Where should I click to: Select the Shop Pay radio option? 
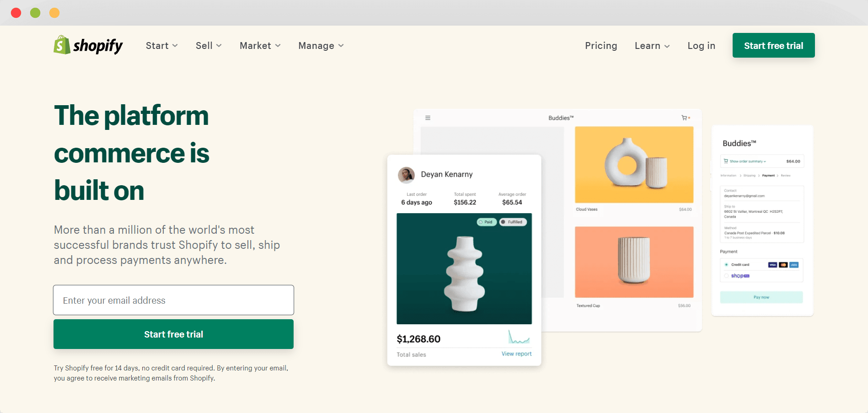point(726,276)
